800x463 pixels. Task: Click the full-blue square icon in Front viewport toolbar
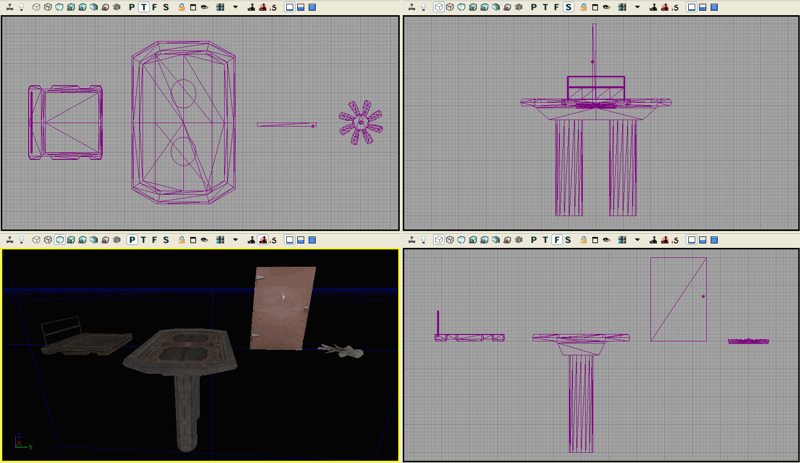(x=714, y=240)
